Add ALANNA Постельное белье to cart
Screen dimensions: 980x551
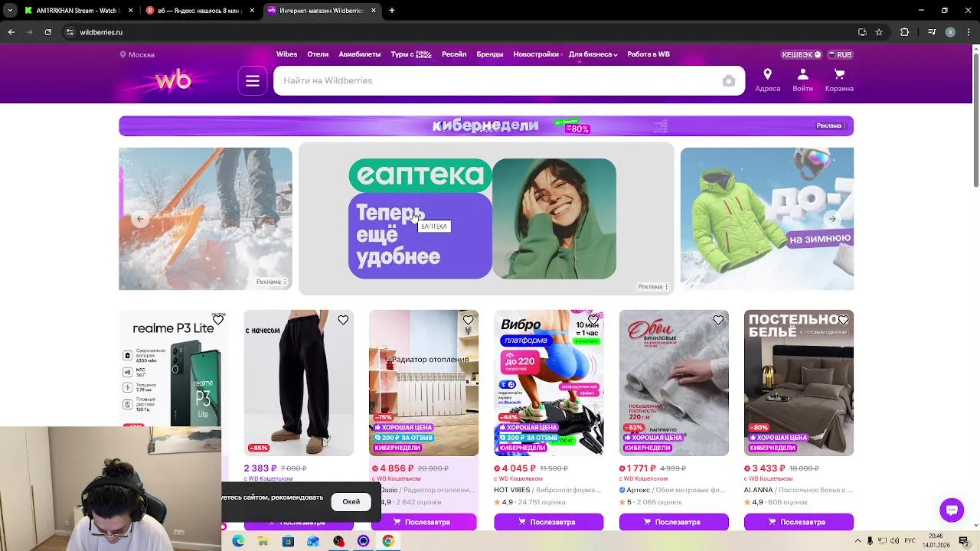point(799,522)
